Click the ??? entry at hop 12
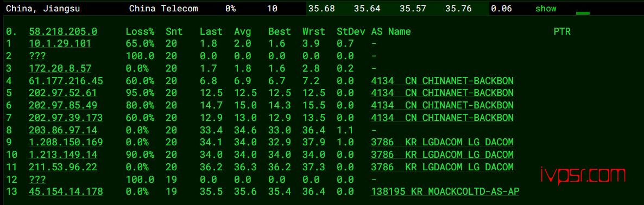Screen dimensions: 644x205 click(37, 179)
